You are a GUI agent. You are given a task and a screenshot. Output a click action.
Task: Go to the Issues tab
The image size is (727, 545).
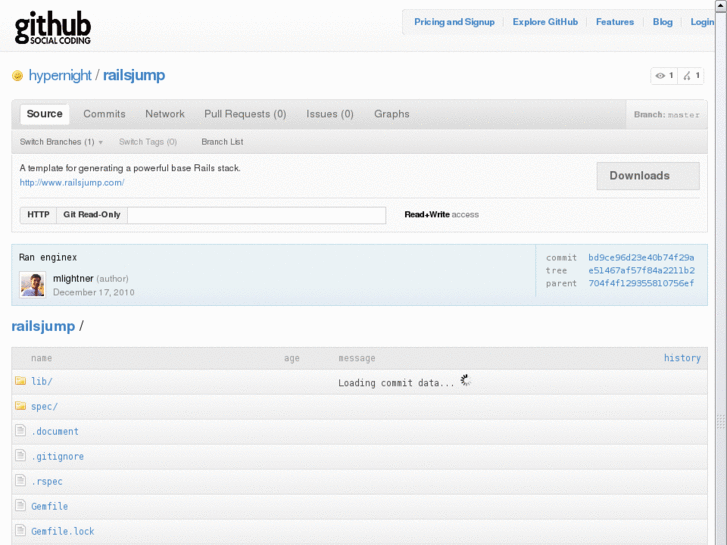pyautogui.click(x=330, y=114)
